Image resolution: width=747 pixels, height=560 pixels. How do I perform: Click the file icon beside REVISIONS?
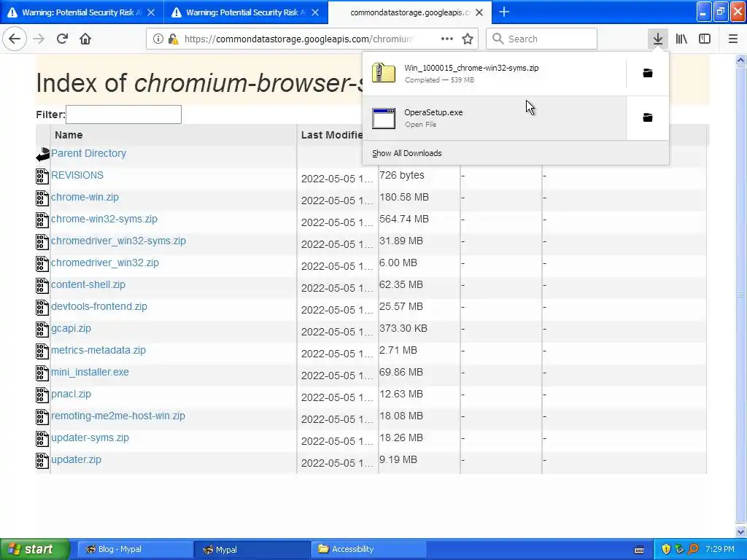point(42,176)
